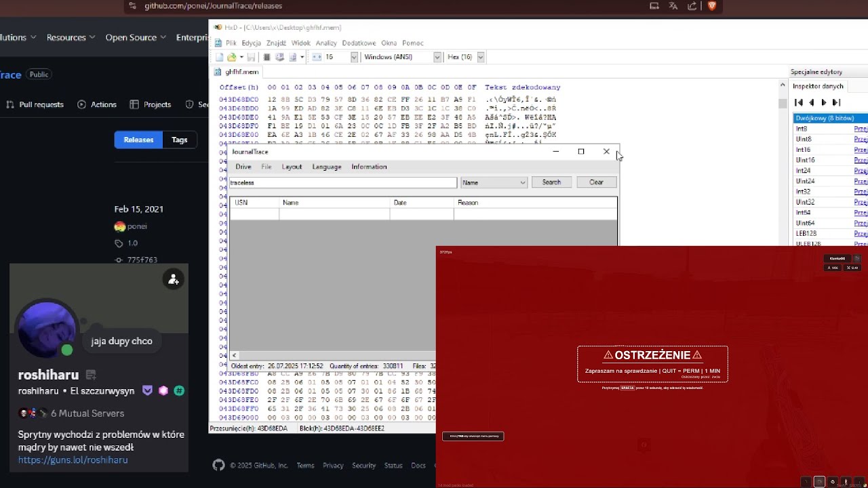
Task: Click the green hashtag badge on Discord profile
Action: [x=179, y=390]
